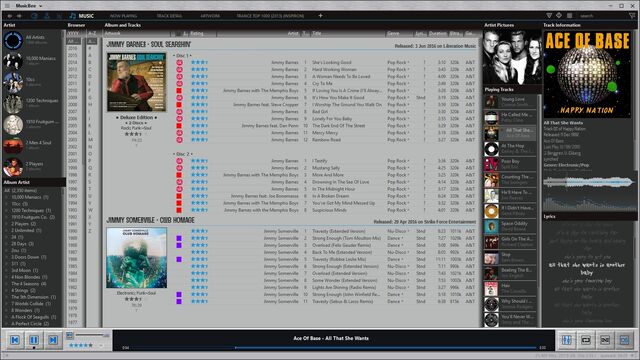
Task: Open the equalizer button
Action: pos(567,340)
